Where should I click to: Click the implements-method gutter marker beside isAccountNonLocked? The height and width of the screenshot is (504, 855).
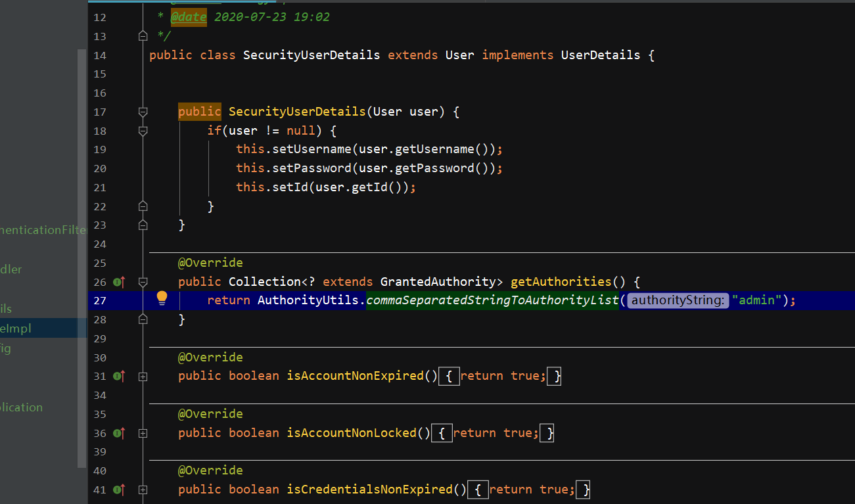click(119, 433)
